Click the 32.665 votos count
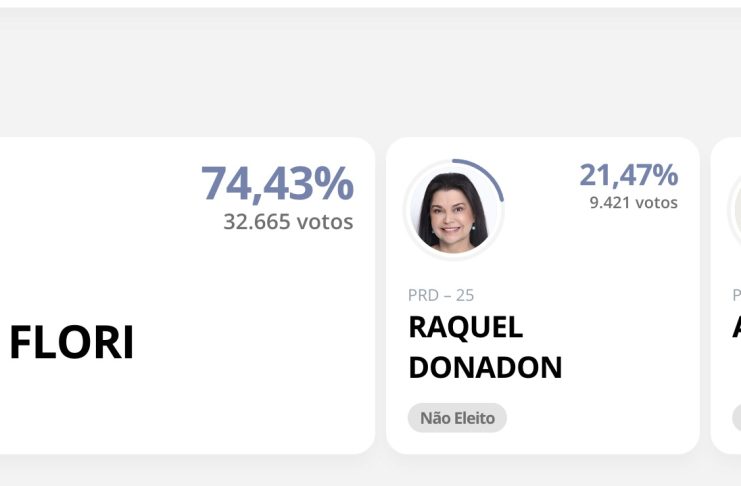The width and height of the screenshot is (741, 486). pos(288,222)
